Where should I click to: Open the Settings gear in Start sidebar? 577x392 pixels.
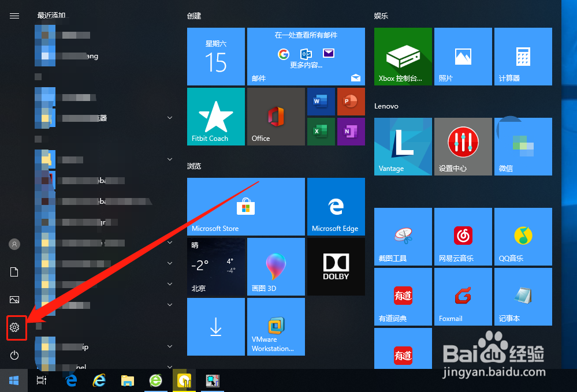(x=14, y=327)
